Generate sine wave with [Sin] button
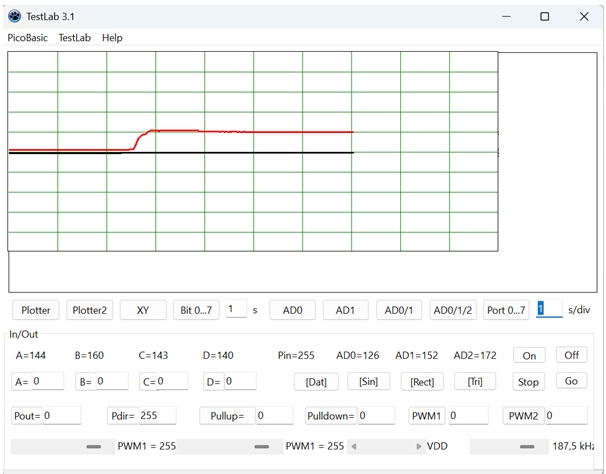Viewport: 606px width, 474px height. [368, 381]
